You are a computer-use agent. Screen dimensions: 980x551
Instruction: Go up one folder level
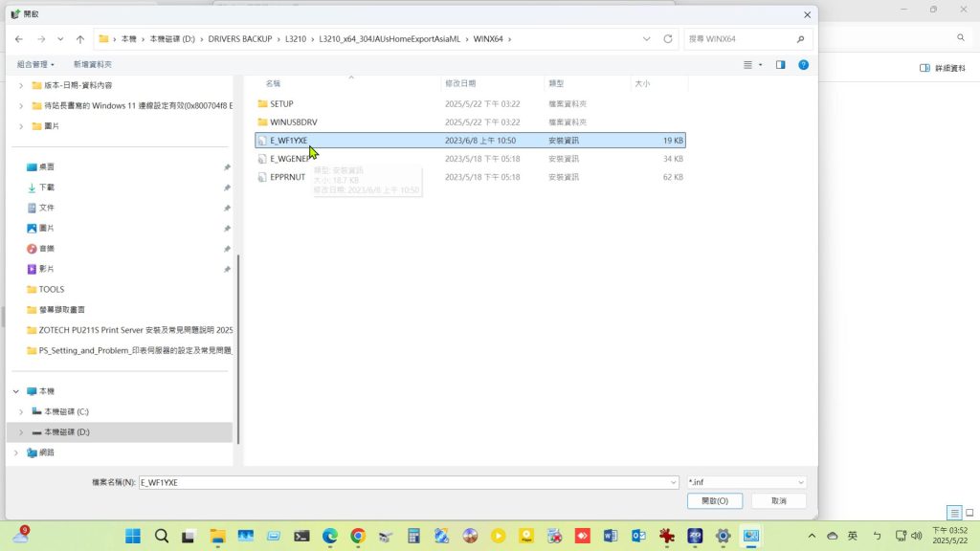point(80,39)
